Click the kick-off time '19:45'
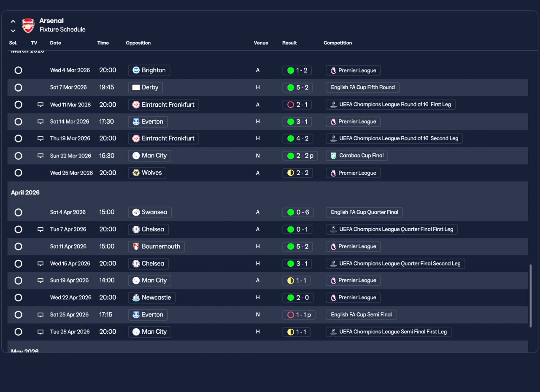The width and height of the screenshot is (540, 392). coord(107,87)
